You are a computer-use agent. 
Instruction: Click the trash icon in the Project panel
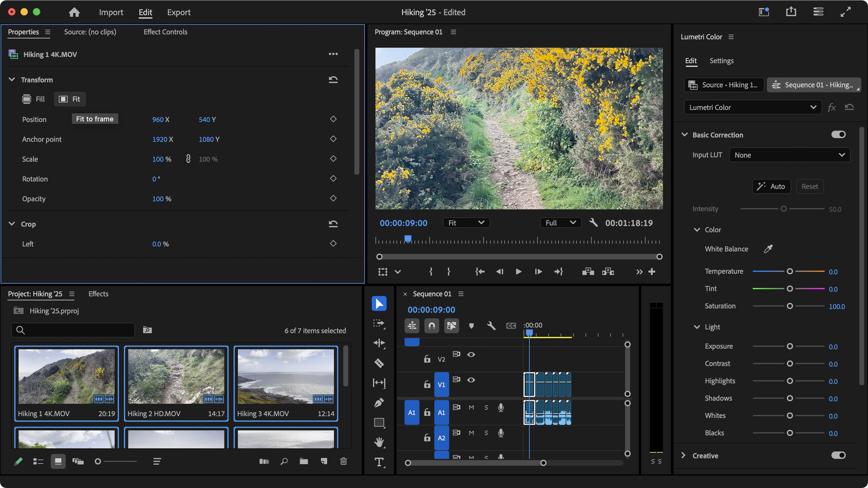click(x=343, y=461)
